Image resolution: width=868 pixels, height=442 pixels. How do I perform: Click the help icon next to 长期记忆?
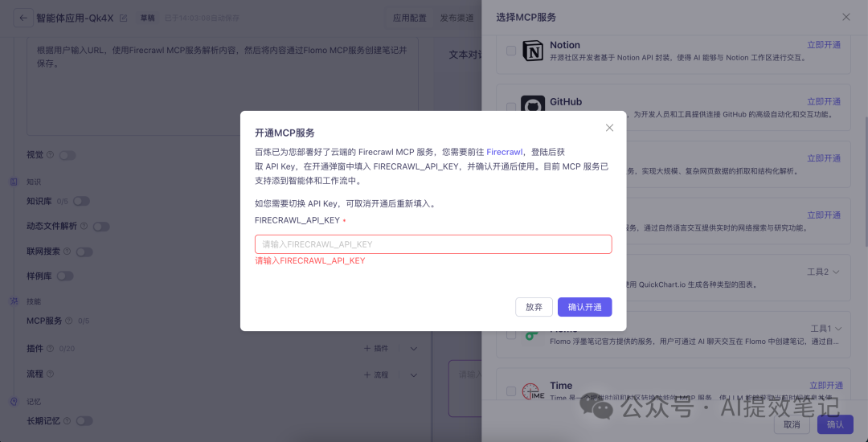tap(67, 422)
